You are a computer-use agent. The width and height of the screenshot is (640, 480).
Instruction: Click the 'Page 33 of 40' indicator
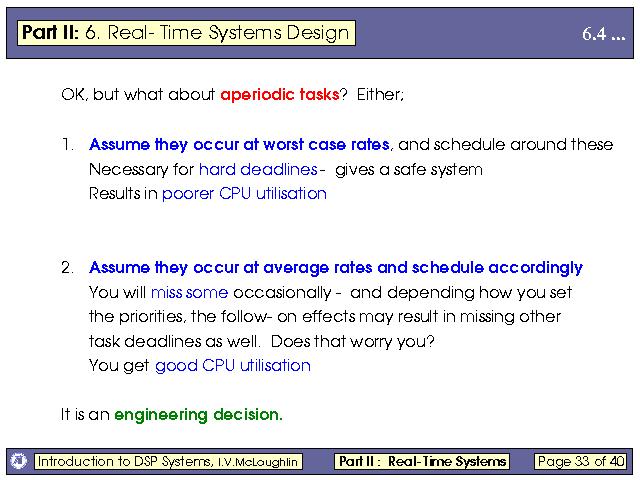click(580, 461)
